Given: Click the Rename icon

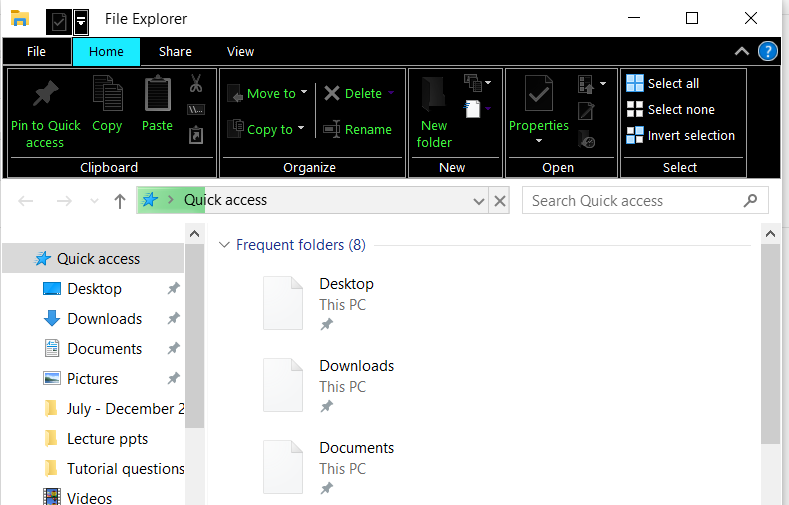Looking at the screenshot, I should coord(332,129).
